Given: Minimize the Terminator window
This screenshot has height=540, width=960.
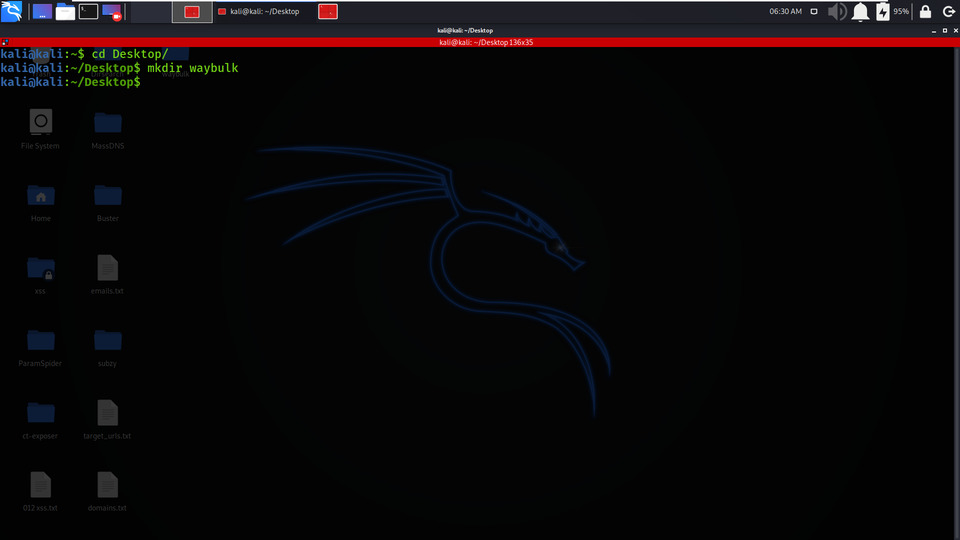Looking at the screenshot, I should click(x=934, y=31).
